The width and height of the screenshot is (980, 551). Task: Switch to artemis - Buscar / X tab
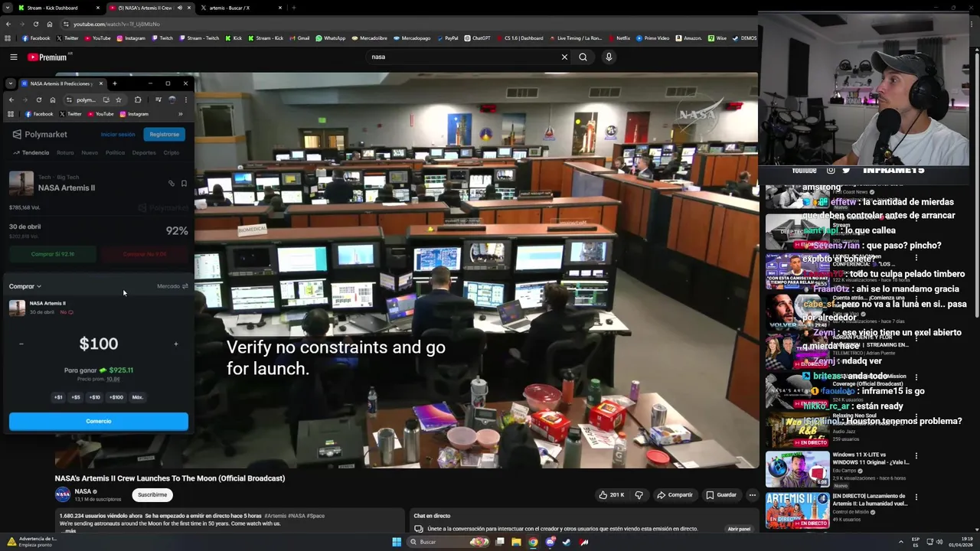click(242, 8)
